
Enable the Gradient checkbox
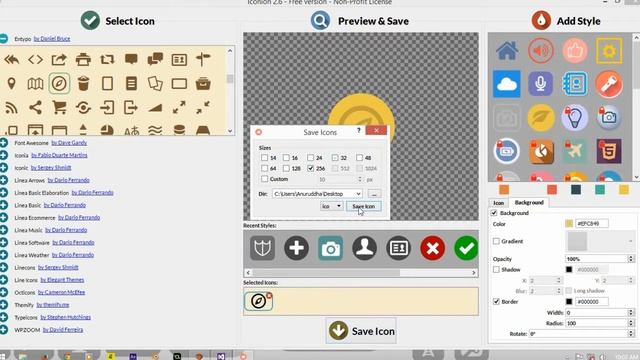(x=496, y=241)
